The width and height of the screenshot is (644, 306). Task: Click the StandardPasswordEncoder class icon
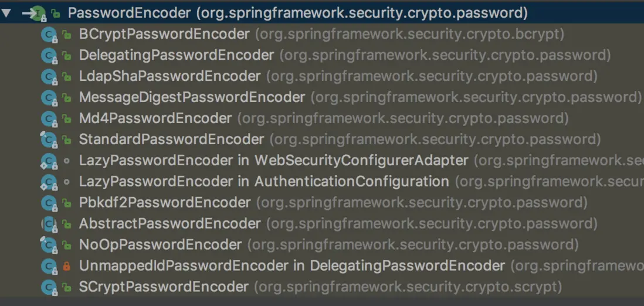click(x=48, y=140)
